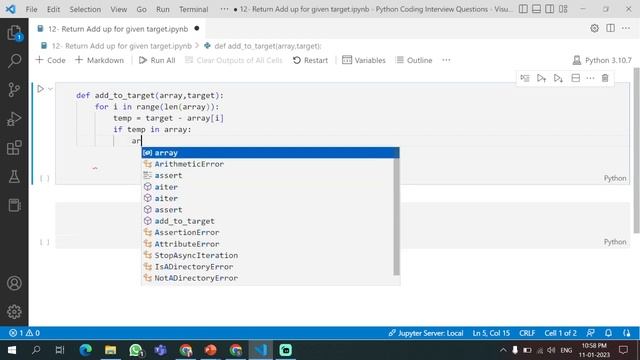The image size is (640, 360).
Task: Open Source Control view
Action: pyautogui.click(x=14, y=89)
